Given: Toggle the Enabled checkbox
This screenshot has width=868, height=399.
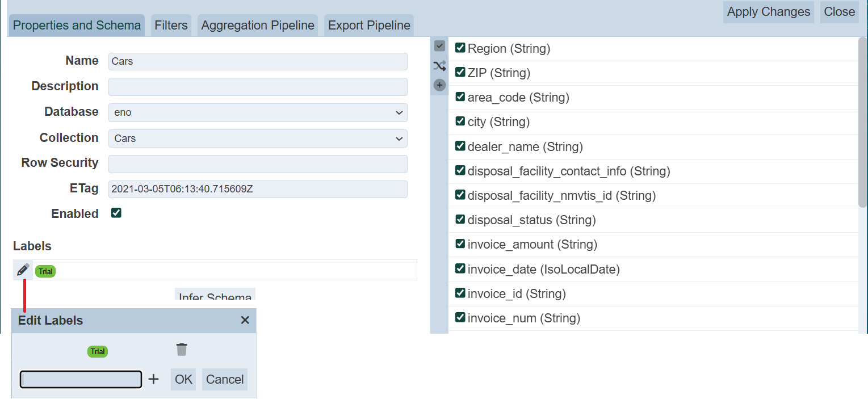Looking at the screenshot, I should coord(116,213).
